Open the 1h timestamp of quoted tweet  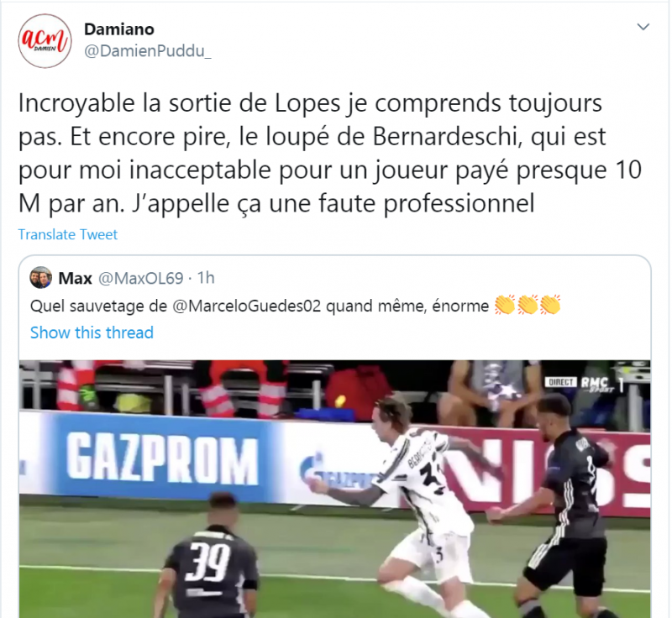pos(206,279)
